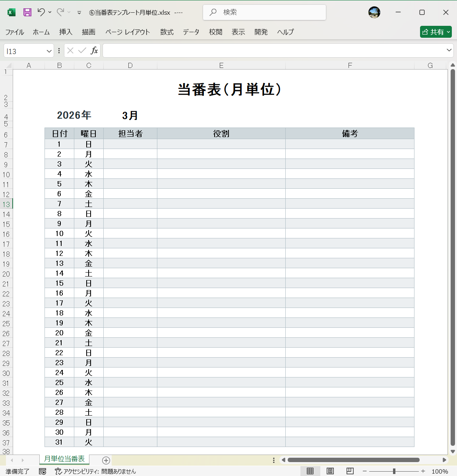The width and height of the screenshot is (457, 476).
Task: Switch to the 数式 ribbon tab
Action: (x=167, y=32)
